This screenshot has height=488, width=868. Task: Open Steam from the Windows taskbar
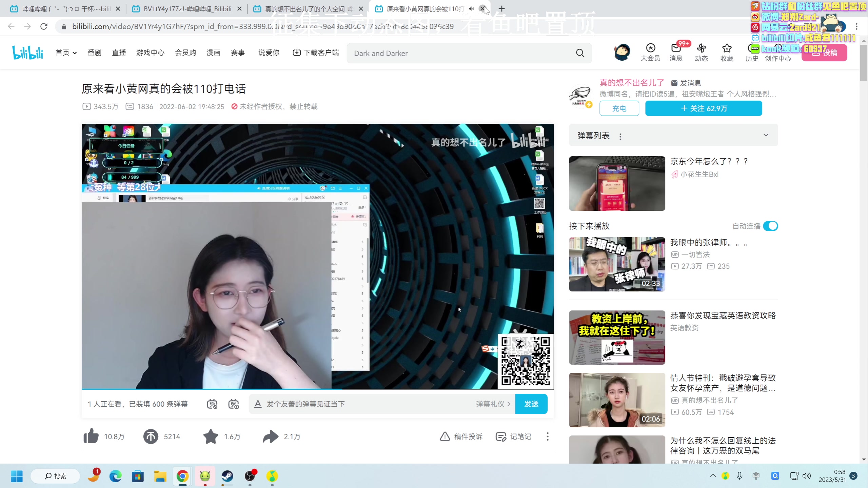coord(227,476)
